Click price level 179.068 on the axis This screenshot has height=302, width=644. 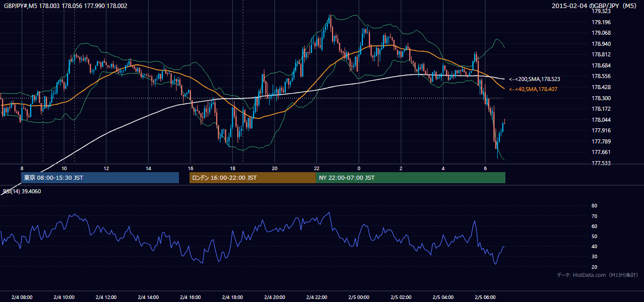(601, 33)
